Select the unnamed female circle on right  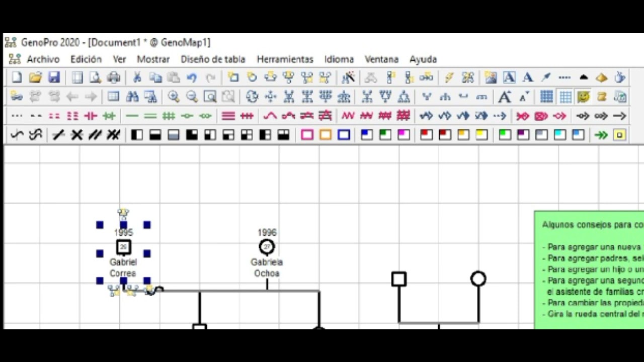[x=478, y=279]
